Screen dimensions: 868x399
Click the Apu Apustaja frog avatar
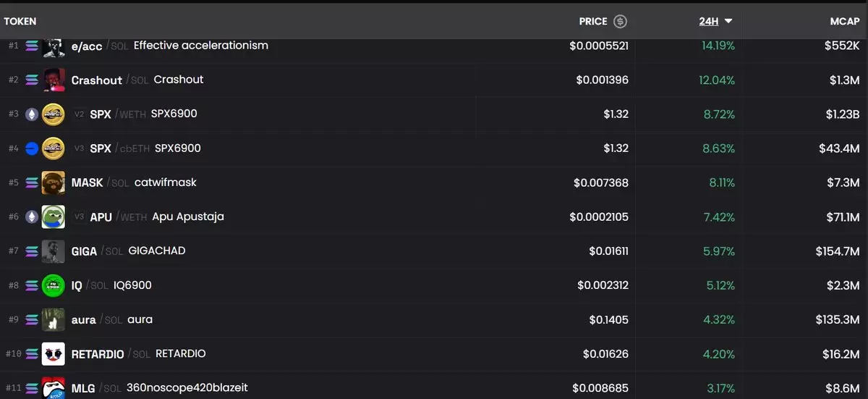[x=54, y=217]
